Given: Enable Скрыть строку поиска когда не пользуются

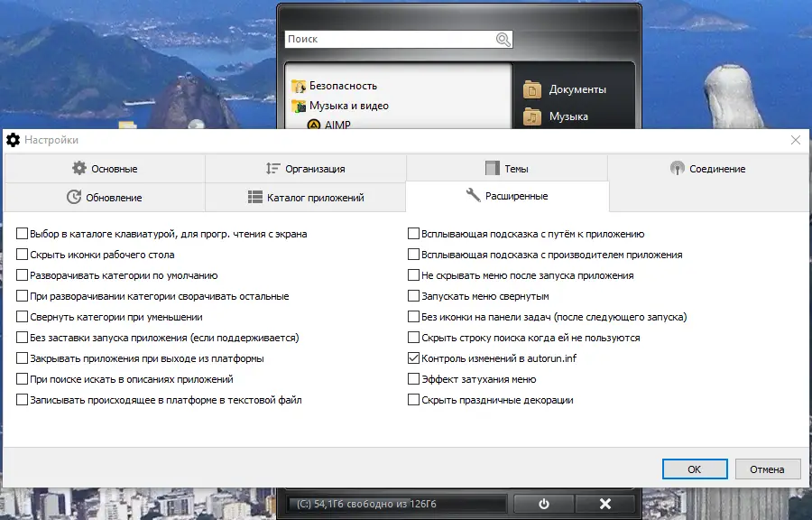Looking at the screenshot, I should [413, 337].
